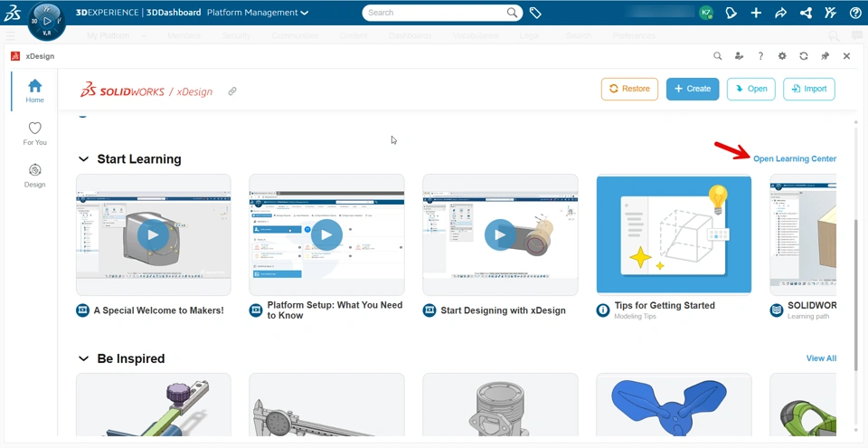Click the Open button
This screenshot has height=448, width=868.
pos(750,89)
